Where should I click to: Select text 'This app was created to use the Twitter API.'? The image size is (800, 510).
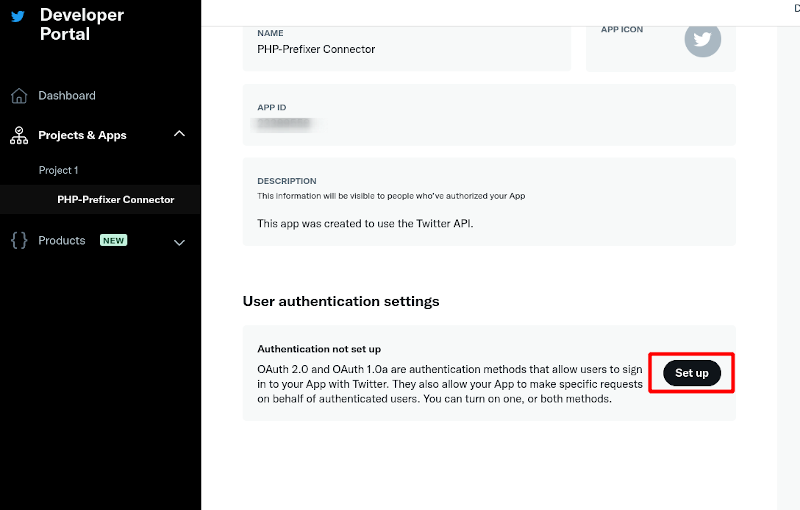(365, 223)
